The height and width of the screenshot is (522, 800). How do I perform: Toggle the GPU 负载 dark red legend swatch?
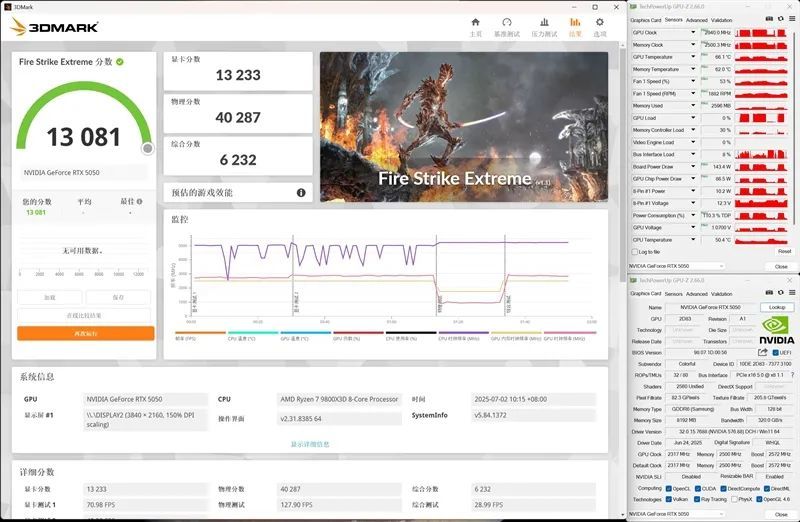358,333
